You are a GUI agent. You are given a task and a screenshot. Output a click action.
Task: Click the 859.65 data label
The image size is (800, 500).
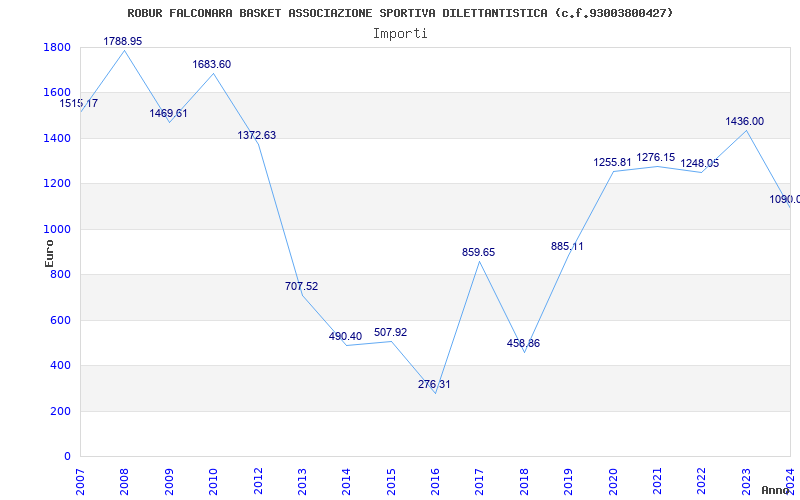[479, 252]
